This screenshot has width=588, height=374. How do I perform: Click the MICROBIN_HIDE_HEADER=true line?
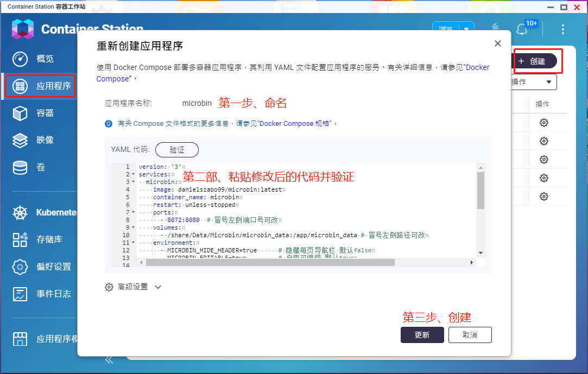tap(212, 250)
